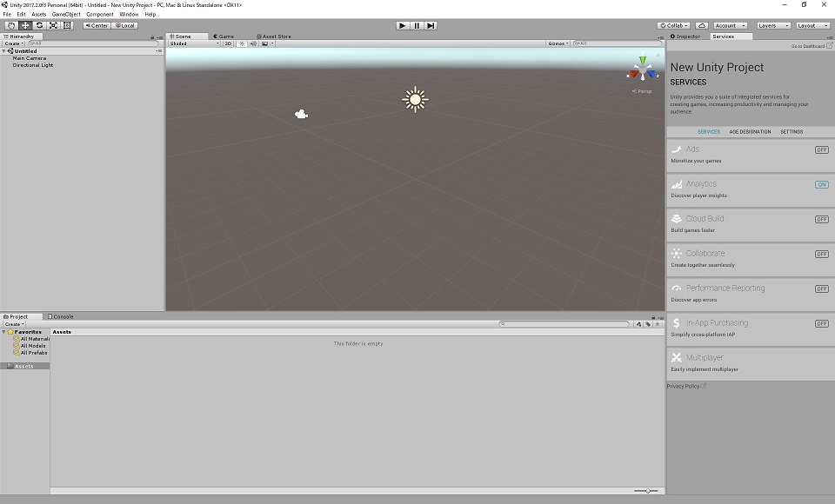The width and height of the screenshot is (835, 504).
Task: Click the Step frame button
Action: [x=431, y=25]
